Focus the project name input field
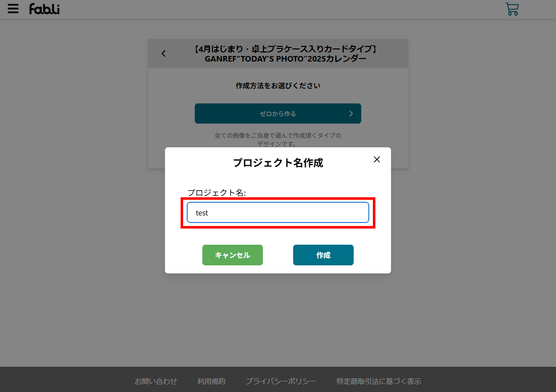This screenshot has height=392, width=556. (x=277, y=213)
